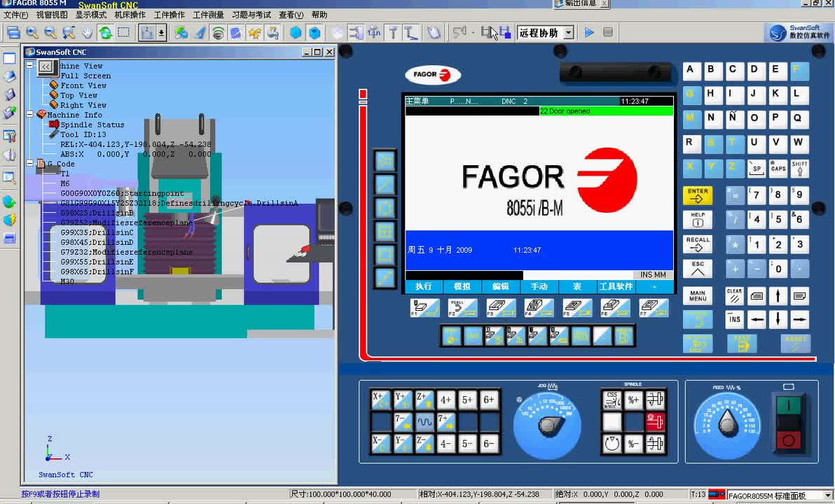Collapse the G Code tree node
The width and height of the screenshot is (835, 504).
coord(30,163)
